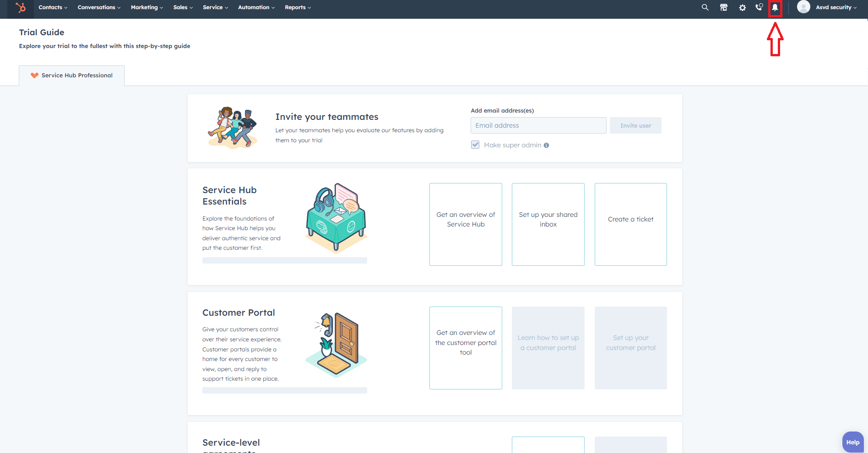Select the Service Hub Professional tab

click(71, 75)
